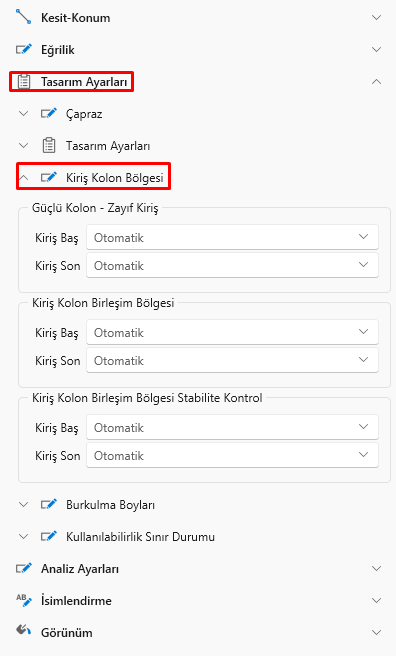
Task: Click the Kiriş Kolon Bölgesi edit icon
Action: point(49,177)
